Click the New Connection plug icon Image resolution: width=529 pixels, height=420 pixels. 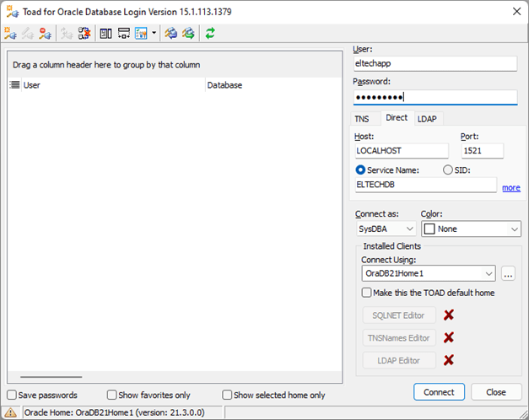[x=10, y=34]
